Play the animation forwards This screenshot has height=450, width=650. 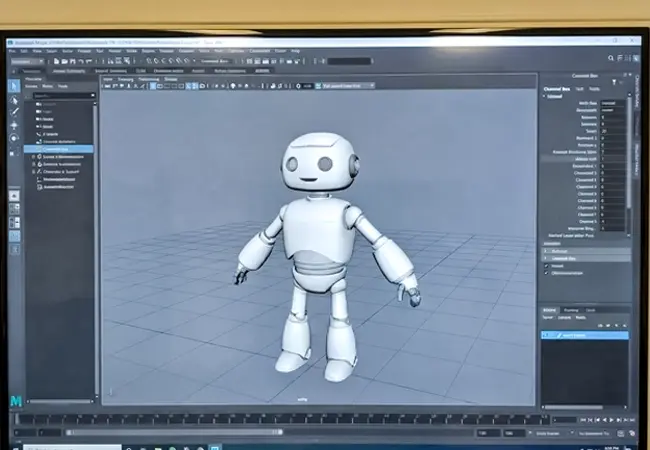[x=611, y=420]
